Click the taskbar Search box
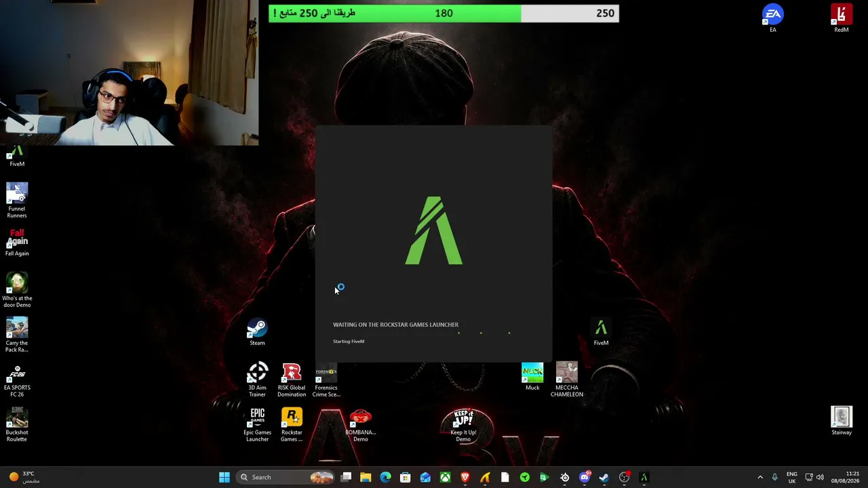The image size is (868, 488). pyautogui.click(x=285, y=477)
